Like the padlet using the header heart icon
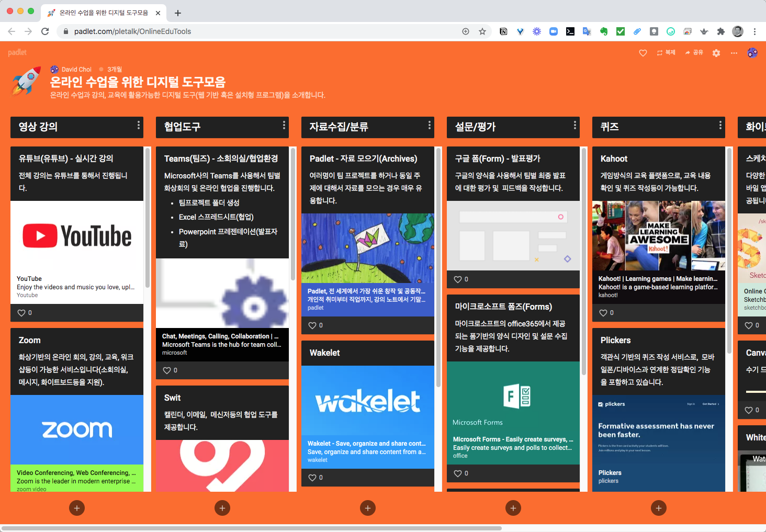The image size is (766, 532). [x=643, y=53]
